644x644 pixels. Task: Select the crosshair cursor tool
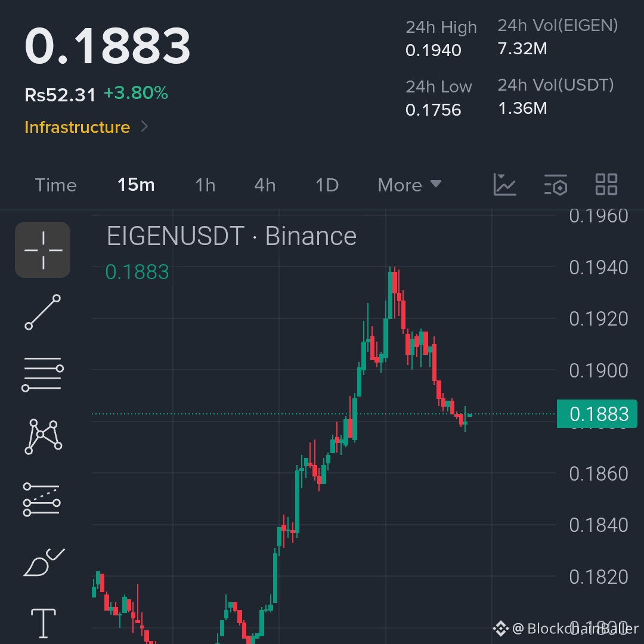tap(43, 250)
